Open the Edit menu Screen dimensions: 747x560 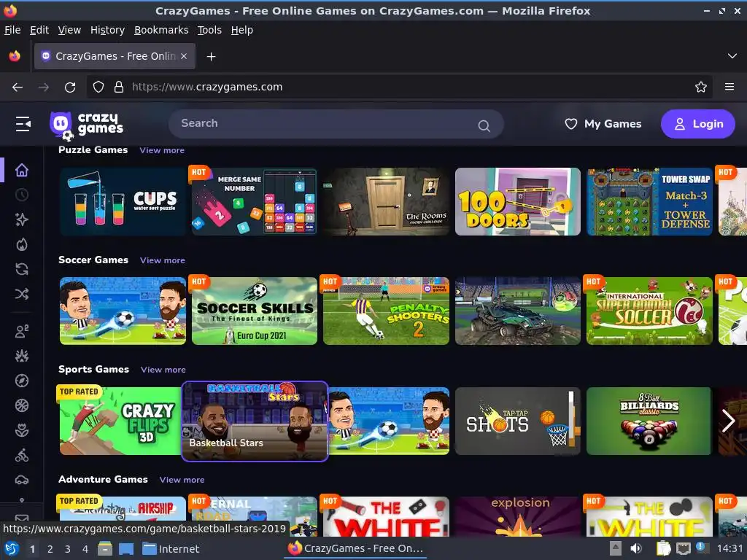39,30
